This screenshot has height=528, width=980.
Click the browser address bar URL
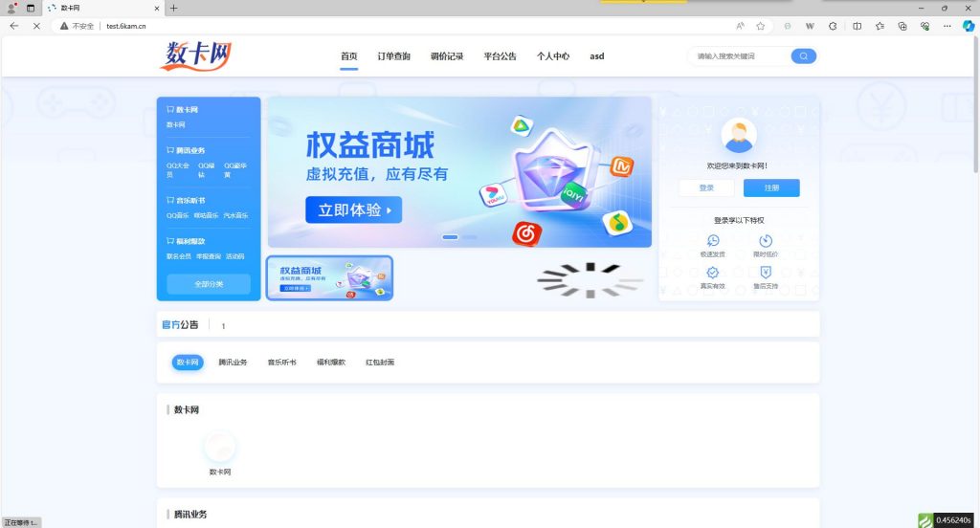125,26
